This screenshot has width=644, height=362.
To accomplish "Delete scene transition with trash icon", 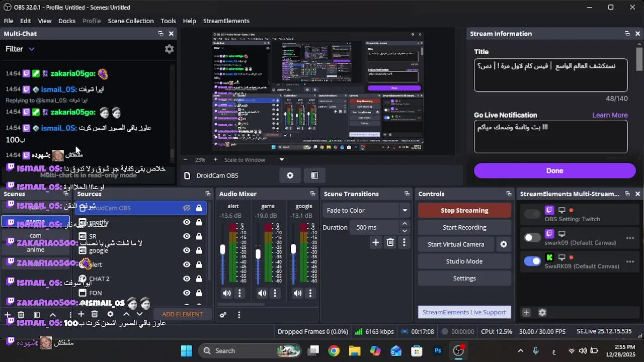I will tap(390, 243).
